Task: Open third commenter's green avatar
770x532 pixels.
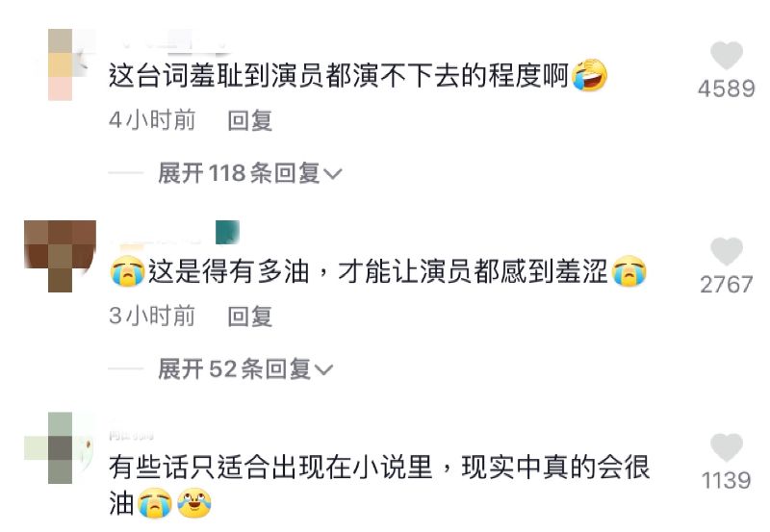Action: pos(61,447)
